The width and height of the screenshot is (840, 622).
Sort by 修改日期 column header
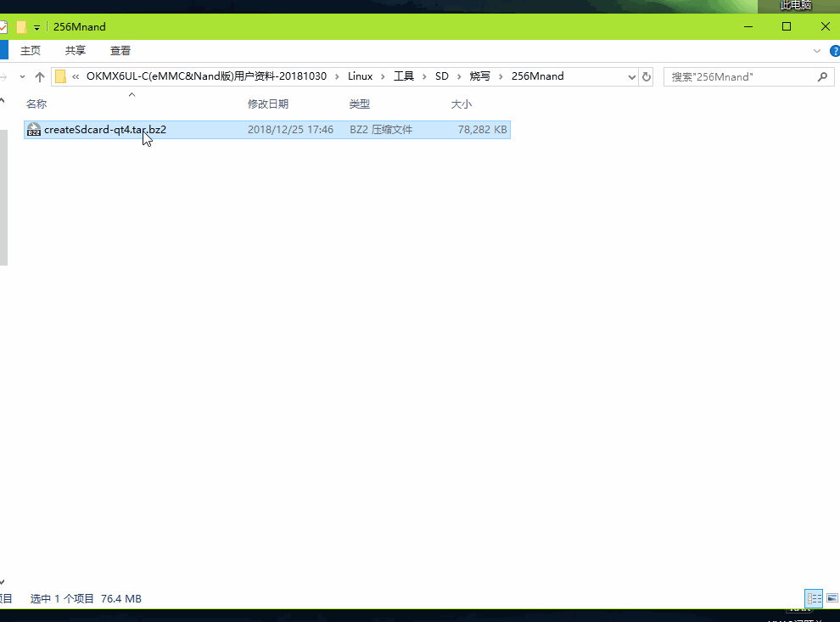tap(268, 104)
